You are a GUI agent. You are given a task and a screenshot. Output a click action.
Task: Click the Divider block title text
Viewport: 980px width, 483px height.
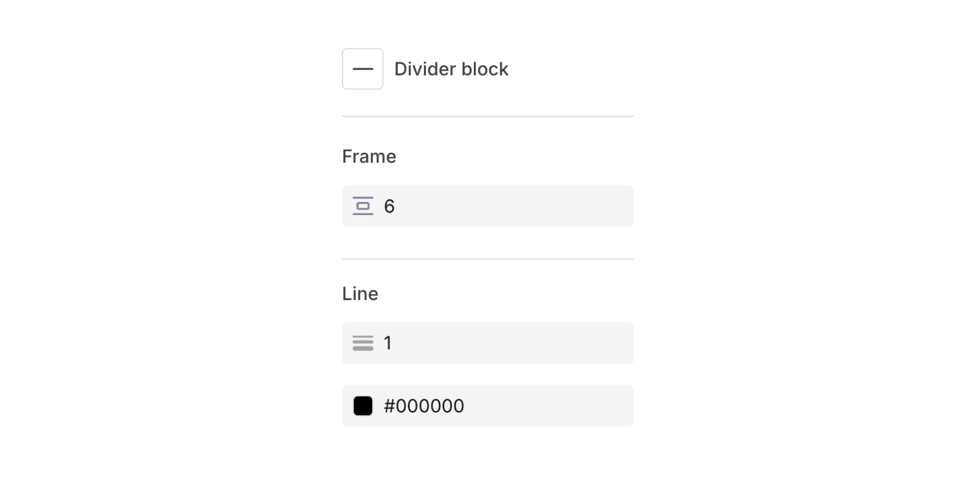pos(451,69)
